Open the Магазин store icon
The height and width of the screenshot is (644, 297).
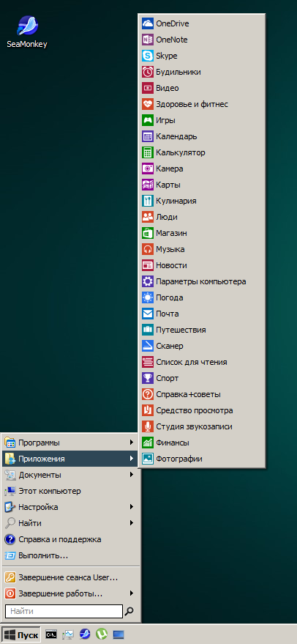pos(147,233)
